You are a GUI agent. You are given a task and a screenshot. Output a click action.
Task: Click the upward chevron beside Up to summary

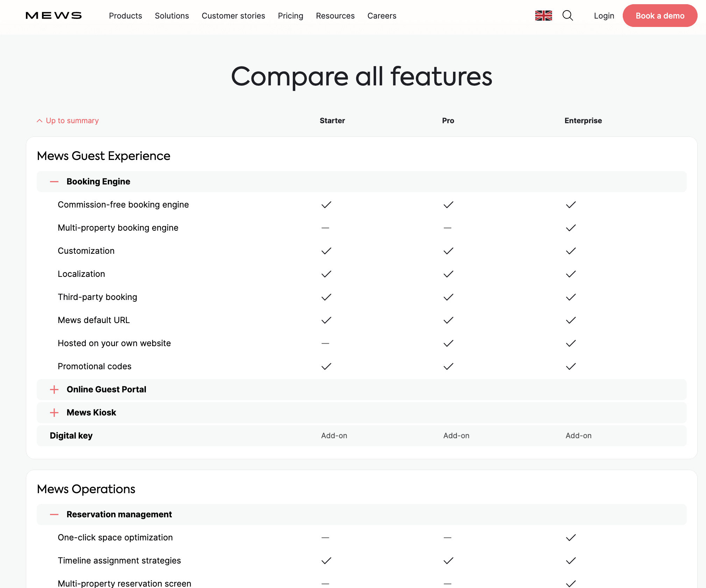(x=40, y=121)
